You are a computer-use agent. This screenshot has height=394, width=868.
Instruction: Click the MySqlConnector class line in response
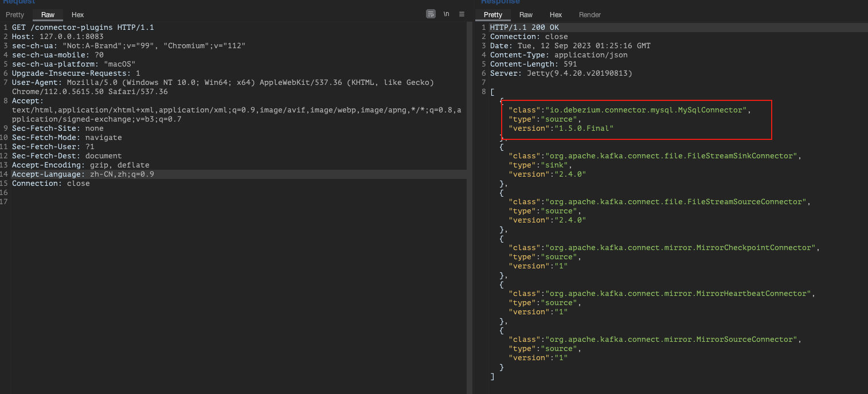pos(630,110)
